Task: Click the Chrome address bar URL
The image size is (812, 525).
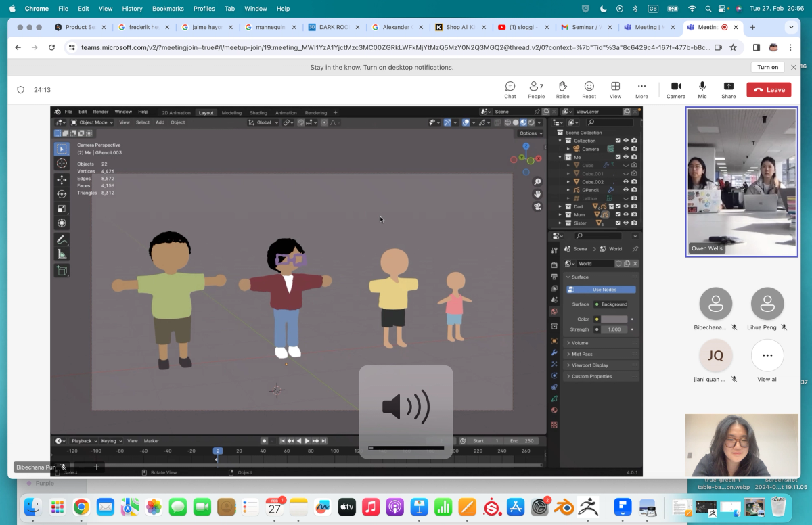Action: [395, 47]
